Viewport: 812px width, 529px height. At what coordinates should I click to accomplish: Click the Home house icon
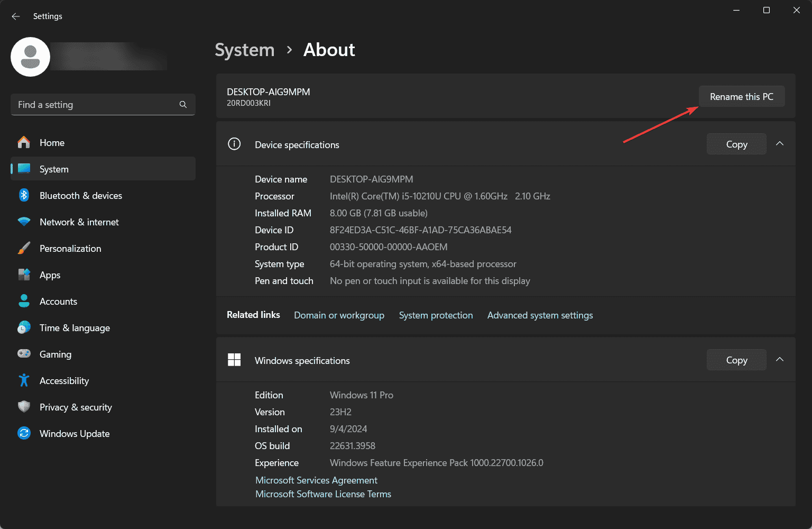coord(24,142)
